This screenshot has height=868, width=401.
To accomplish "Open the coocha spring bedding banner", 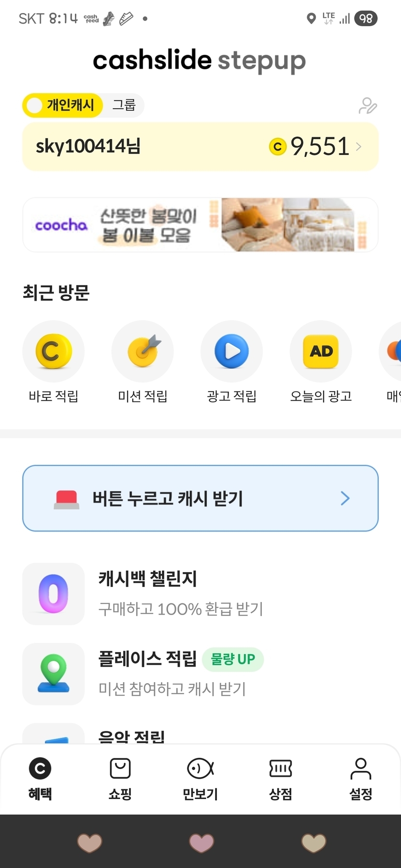I will click(200, 225).
